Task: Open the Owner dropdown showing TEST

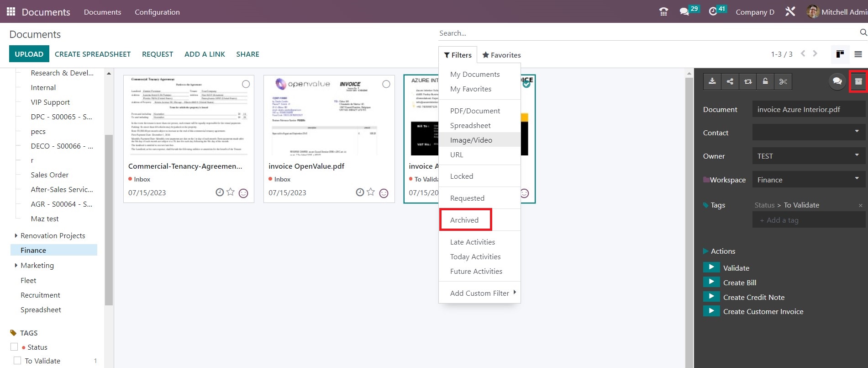Action: coord(809,156)
